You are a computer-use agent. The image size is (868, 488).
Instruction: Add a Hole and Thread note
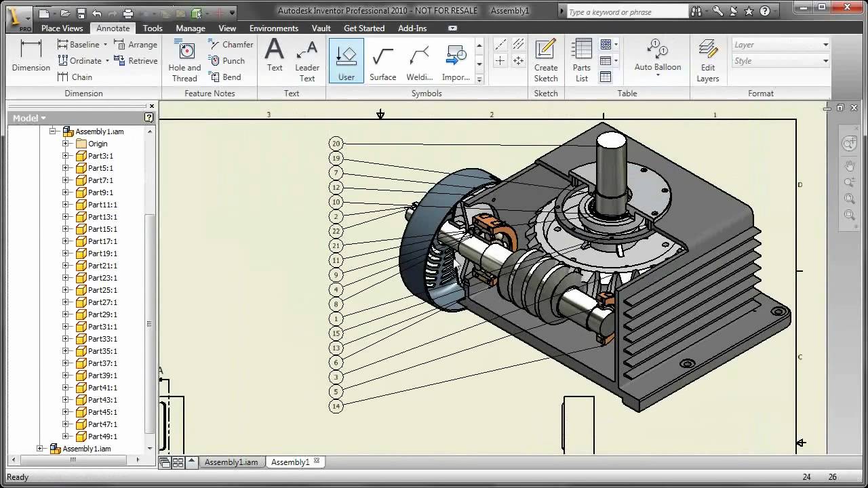point(184,61)
